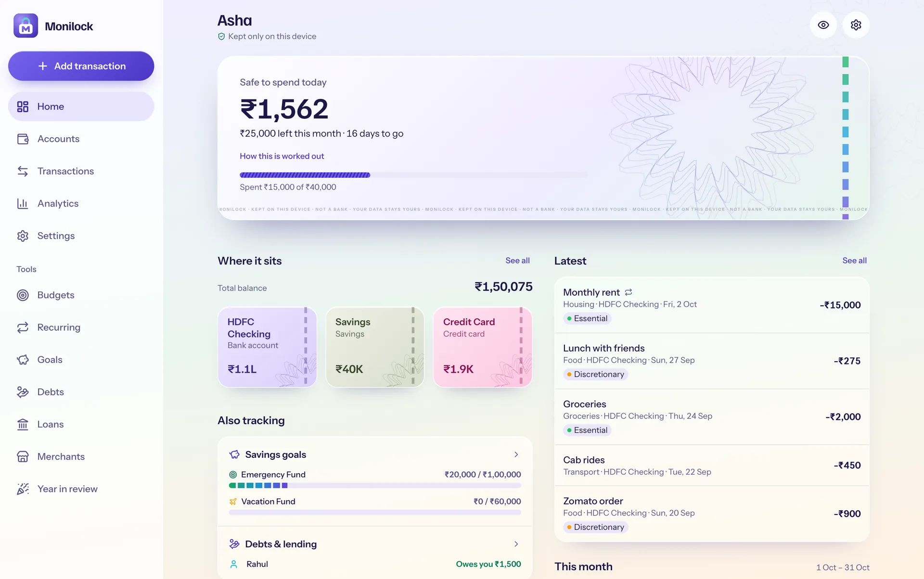The width and height of the screenshot is (924, 579).
Task: Open the HDFC Checking account card
Action: pos(267,347)
